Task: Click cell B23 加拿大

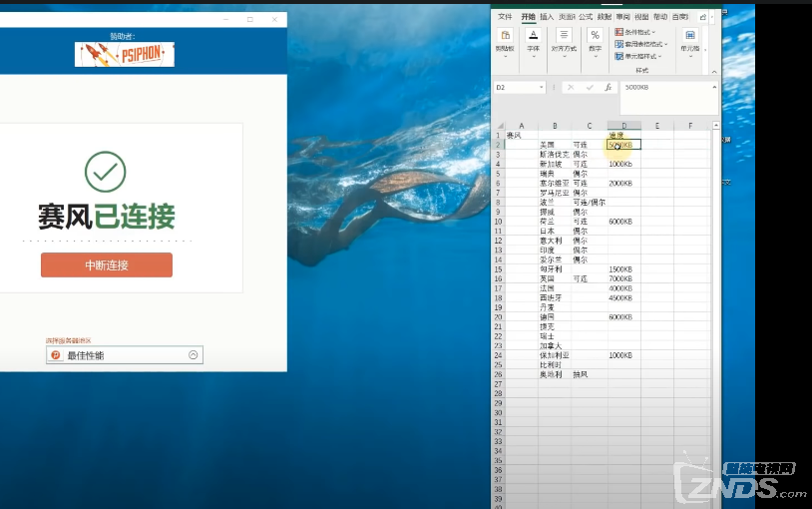Action: pos(555,345)
